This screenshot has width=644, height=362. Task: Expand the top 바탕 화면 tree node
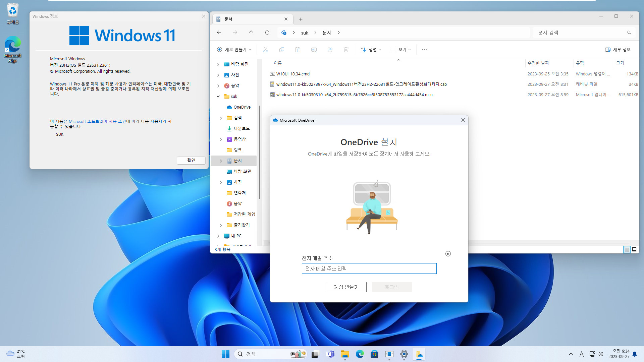tap(218, 64)
